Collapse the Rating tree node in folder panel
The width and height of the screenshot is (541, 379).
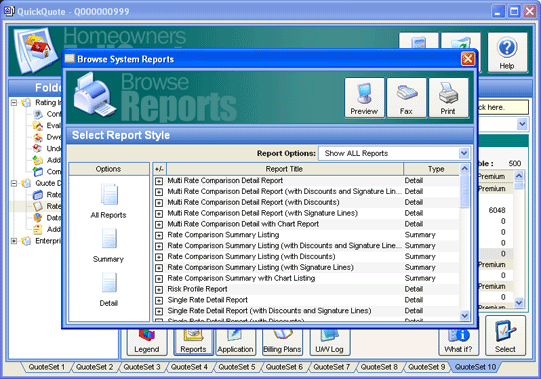click(x=14, y=103)
